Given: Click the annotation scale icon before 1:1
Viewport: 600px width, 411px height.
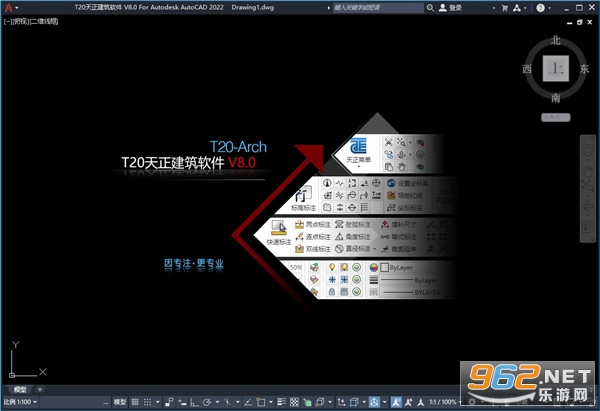Looking at the screenshot, I should tap(421, 402).
